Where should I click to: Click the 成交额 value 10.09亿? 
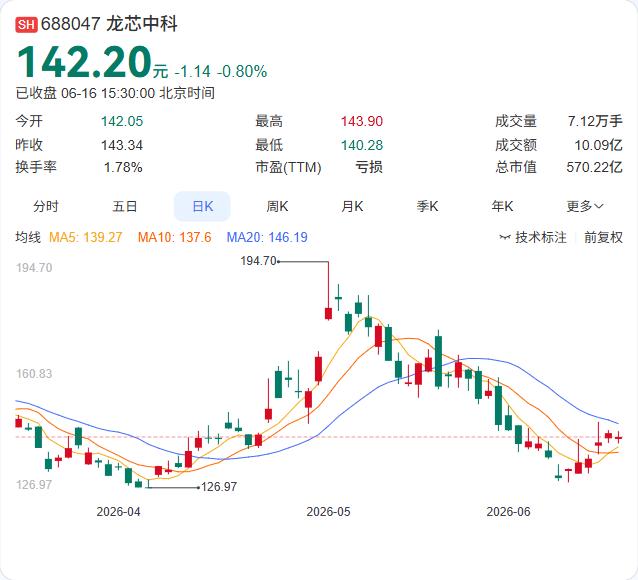click(x=599, y=145)
